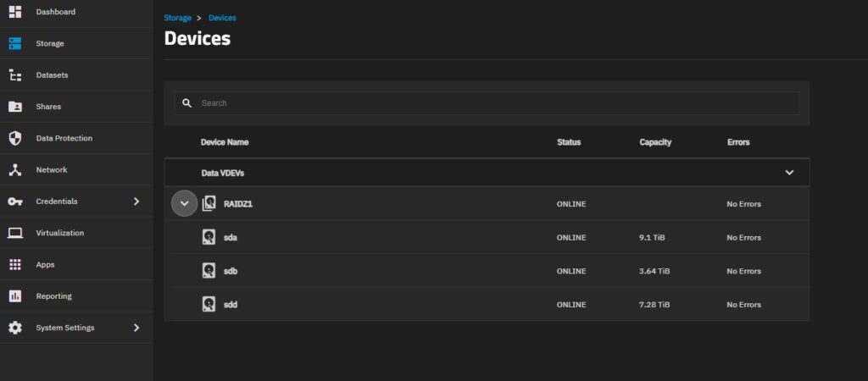The width and height of the screenshot is (868, 381).
Task: Collapse the Data VDEVs section chevron
Action: point(789,173)
